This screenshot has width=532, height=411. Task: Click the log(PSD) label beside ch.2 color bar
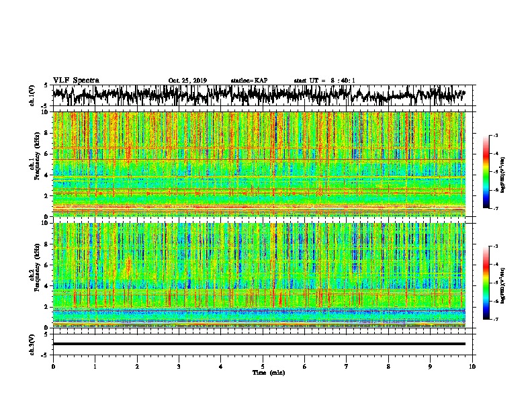point(502,285)
